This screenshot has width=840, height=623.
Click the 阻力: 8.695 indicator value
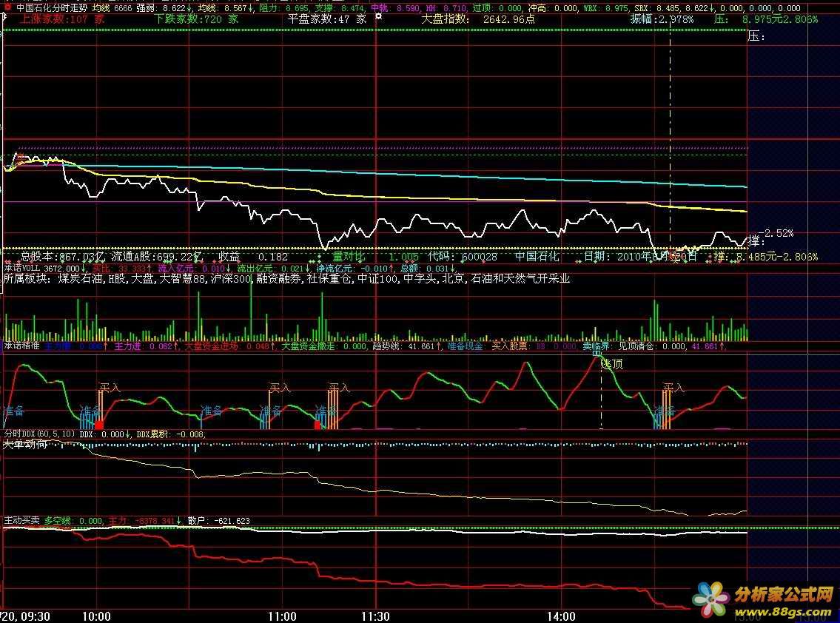point(283,8)
